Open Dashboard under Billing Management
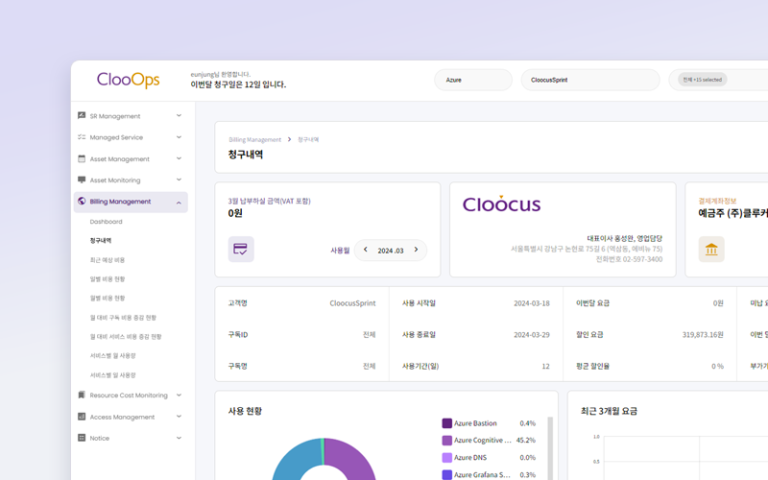The height and width of the screenshot is (480, 768). [x=106, y=221]
